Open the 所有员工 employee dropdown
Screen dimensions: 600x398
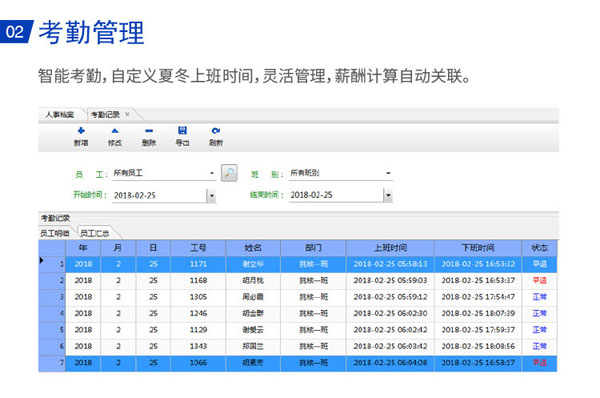coord(212,173)
